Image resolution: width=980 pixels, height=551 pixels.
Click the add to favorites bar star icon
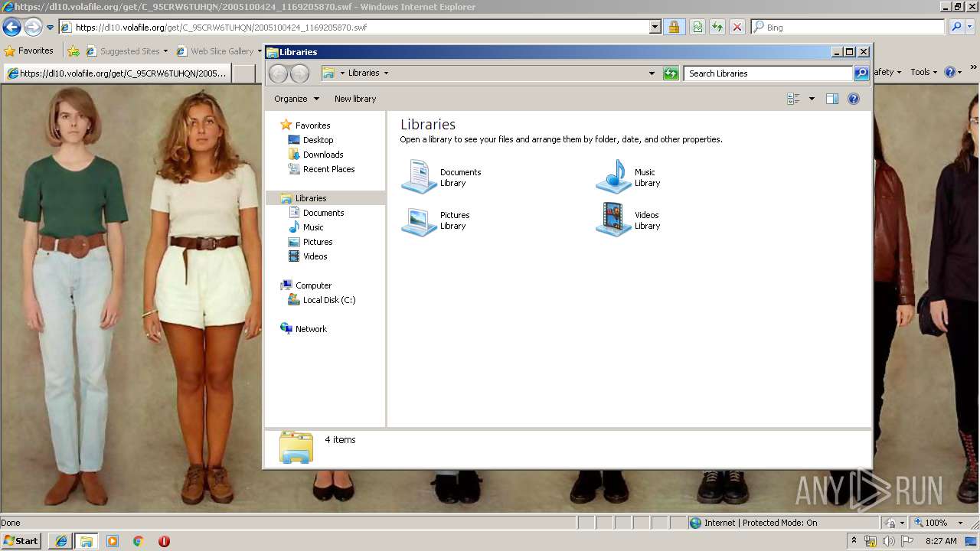coord(73,51)
